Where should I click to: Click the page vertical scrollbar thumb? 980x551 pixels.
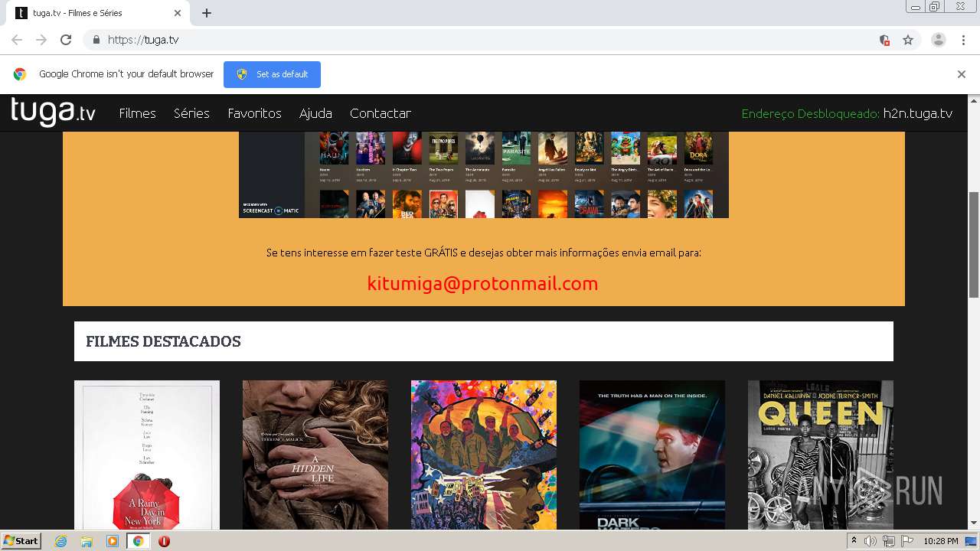974,245
